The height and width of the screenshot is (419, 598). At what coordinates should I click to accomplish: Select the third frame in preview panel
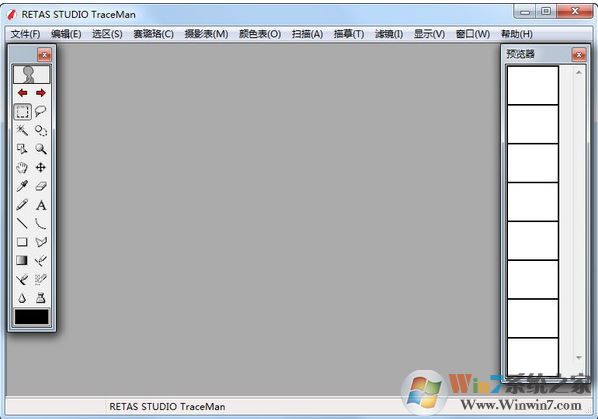[x=533, y=163]
